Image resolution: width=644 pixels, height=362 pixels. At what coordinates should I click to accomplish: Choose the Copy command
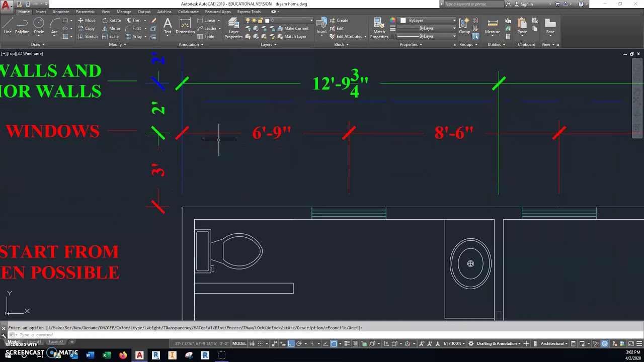(87, 29)
